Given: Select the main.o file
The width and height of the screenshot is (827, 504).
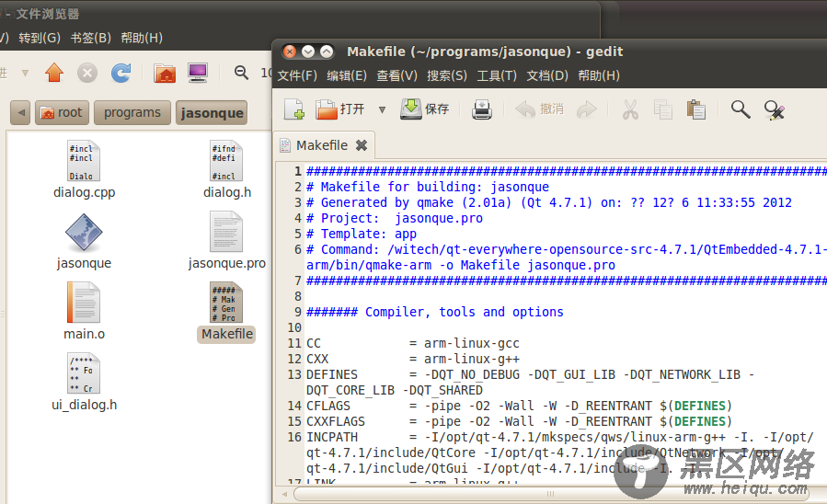Looking at the screenshot, I should pyautogui.click(x=84, y=311).
